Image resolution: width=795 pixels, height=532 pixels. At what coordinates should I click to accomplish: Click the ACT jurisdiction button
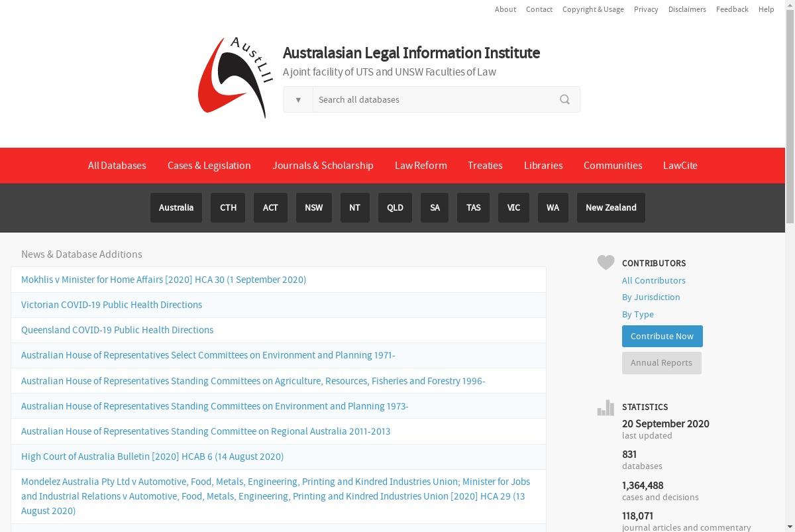click(x=270, y=207)
